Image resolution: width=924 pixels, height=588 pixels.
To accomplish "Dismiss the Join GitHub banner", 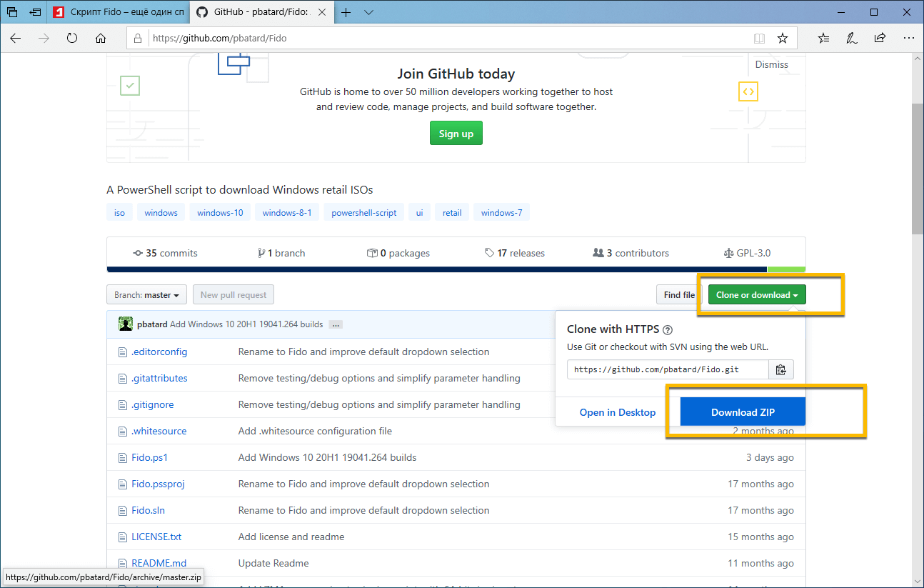I will coord(772,64).
